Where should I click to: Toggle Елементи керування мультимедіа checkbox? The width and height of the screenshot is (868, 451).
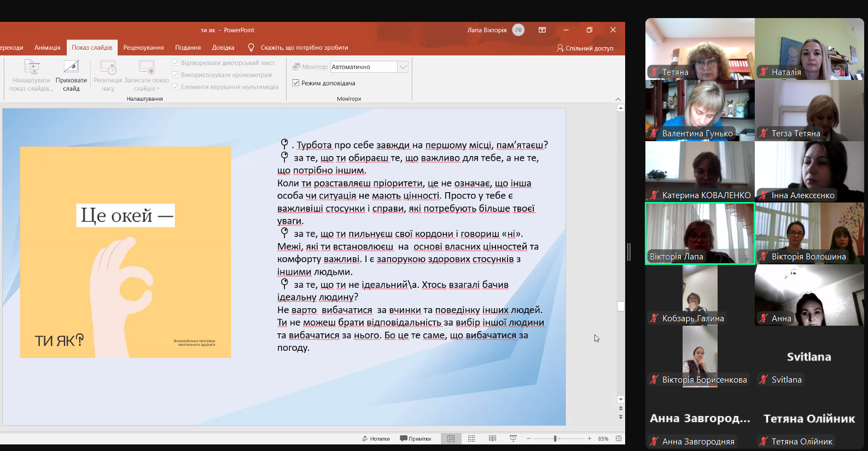coord(176,86)
